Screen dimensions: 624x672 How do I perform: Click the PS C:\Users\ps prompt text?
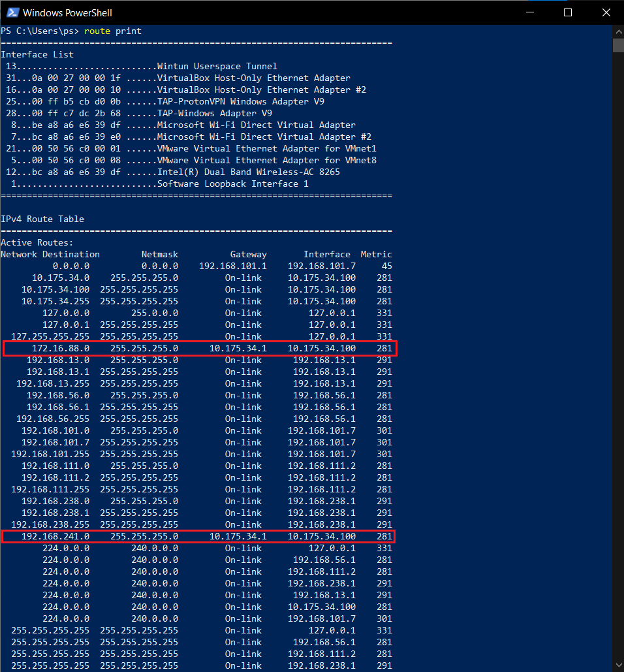pyautogui.click(x=39, y=31)
